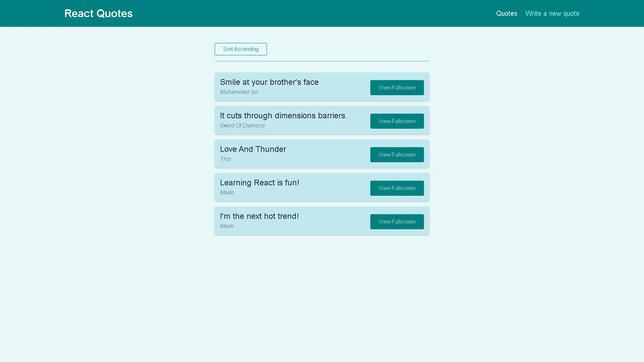Go to Write a new quote page

click(x=552, y=13)
